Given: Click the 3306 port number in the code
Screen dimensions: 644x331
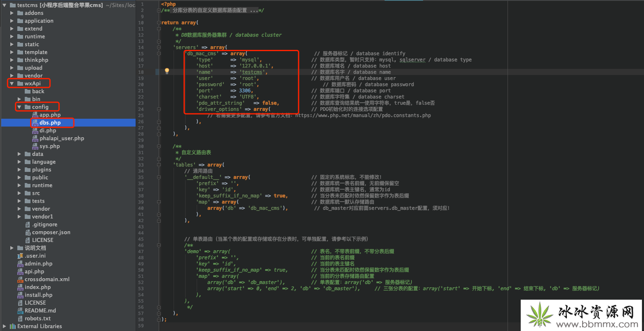Looking at the screenshot, I should [x=246, y=91].
